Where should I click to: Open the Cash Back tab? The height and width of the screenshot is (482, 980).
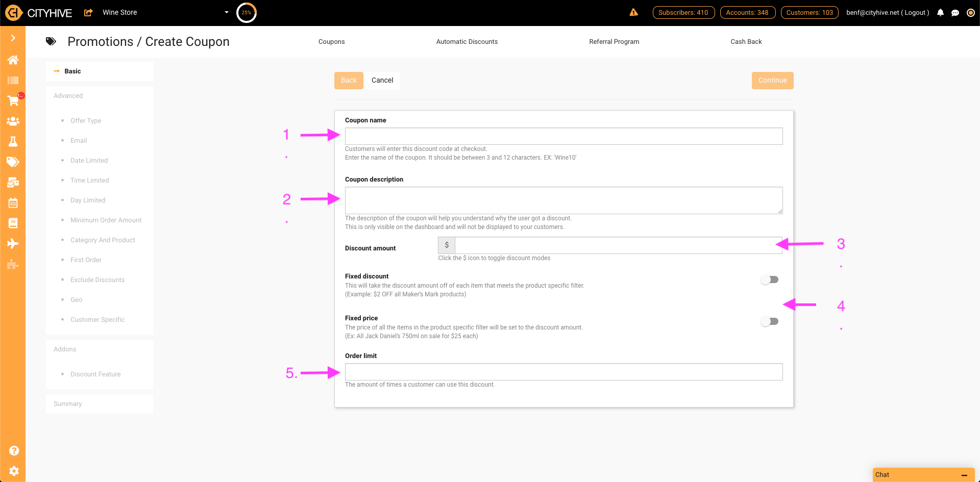coord(746,42)
